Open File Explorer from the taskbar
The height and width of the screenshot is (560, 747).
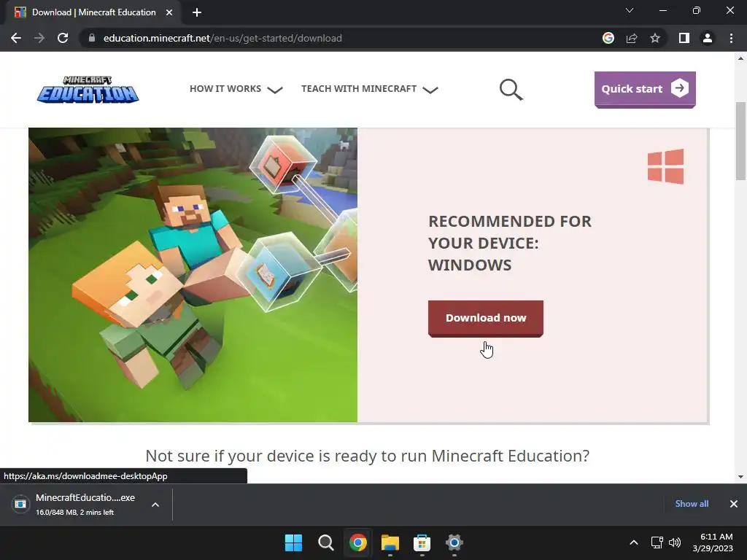click(390, 542)
